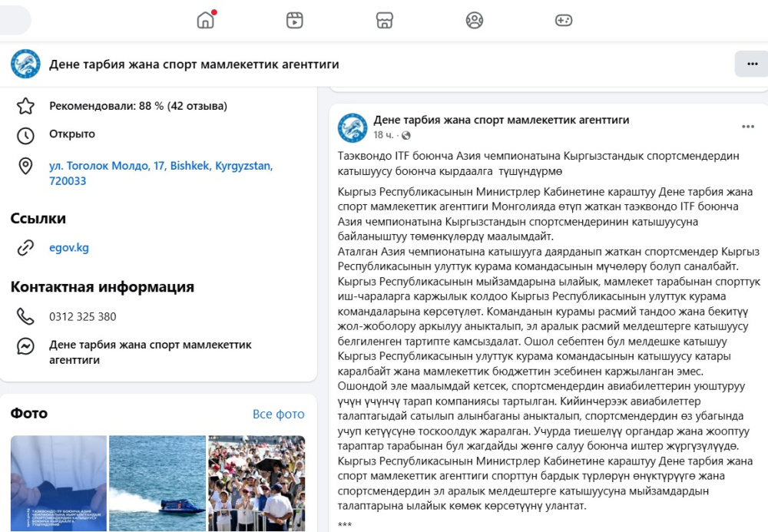Click the globe public-visibility icon on post

406,136
